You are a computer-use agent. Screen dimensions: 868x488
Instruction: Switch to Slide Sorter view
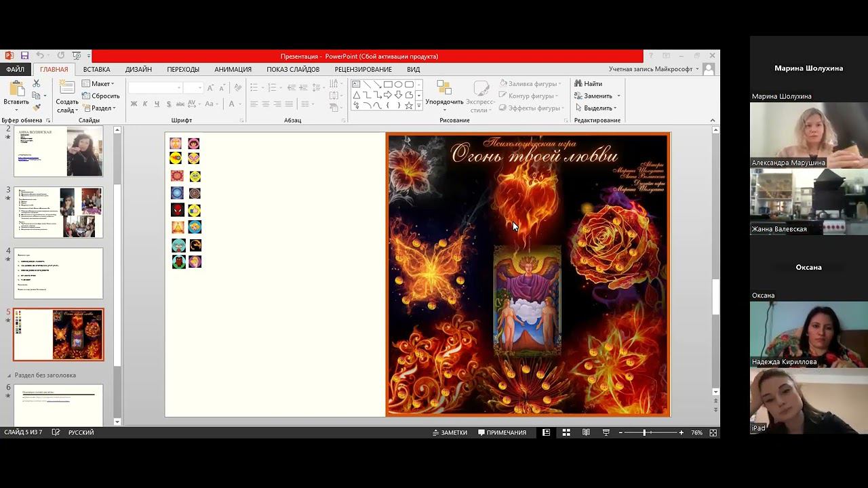(x=566, y=432)
